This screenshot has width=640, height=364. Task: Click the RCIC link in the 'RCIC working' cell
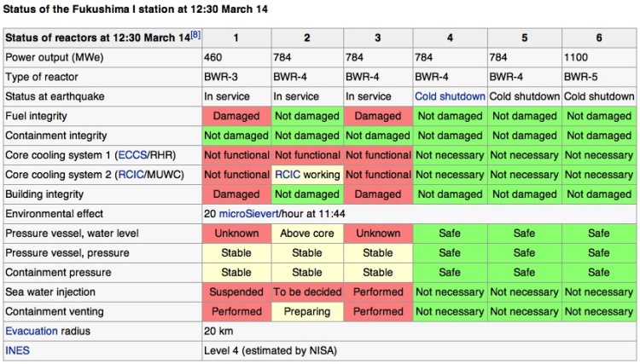(288, 175)
